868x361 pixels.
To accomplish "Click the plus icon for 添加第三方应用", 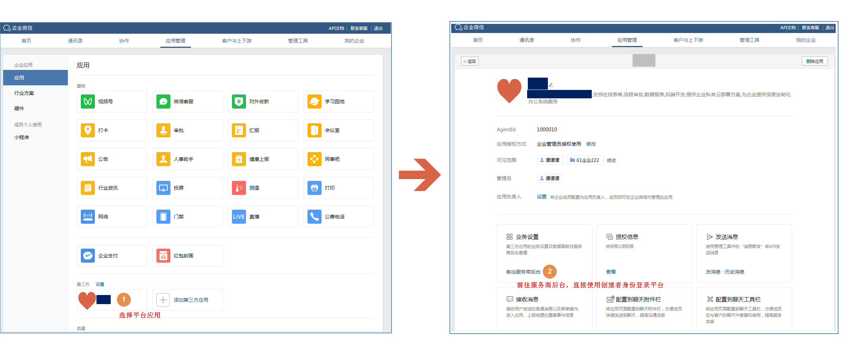I will coord(163,300).
